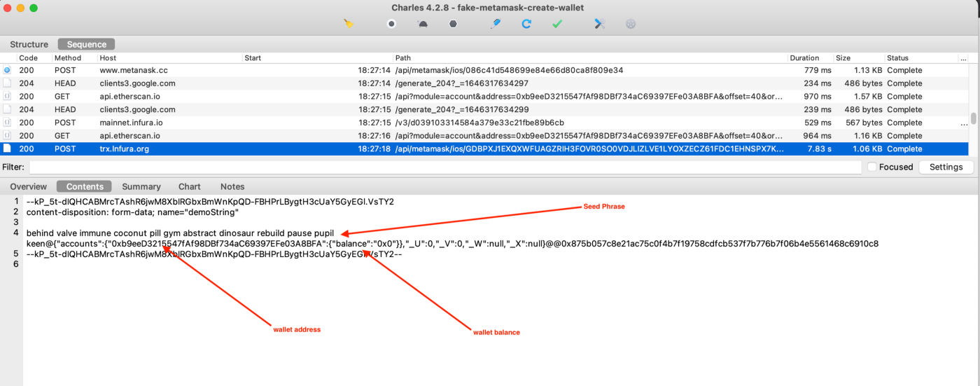Sort by the Path column header
This screenshot has height=386, width=980.
pyautogui.click(x=403, y=57)
